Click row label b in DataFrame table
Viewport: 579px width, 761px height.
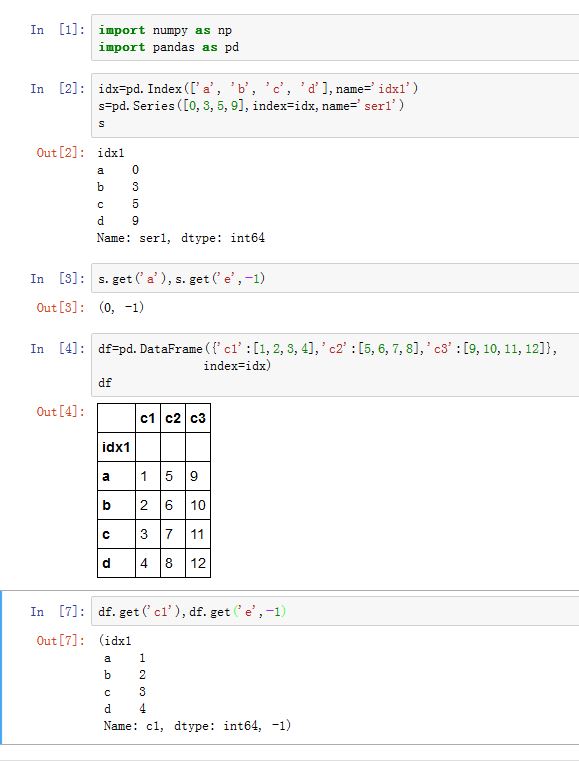(x=116, y=505)
